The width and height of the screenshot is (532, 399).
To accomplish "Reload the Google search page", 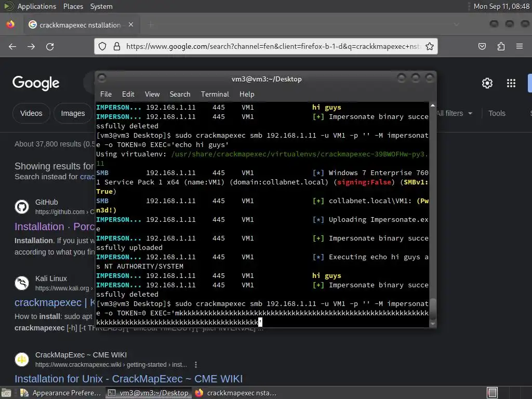I will point(50,46).
